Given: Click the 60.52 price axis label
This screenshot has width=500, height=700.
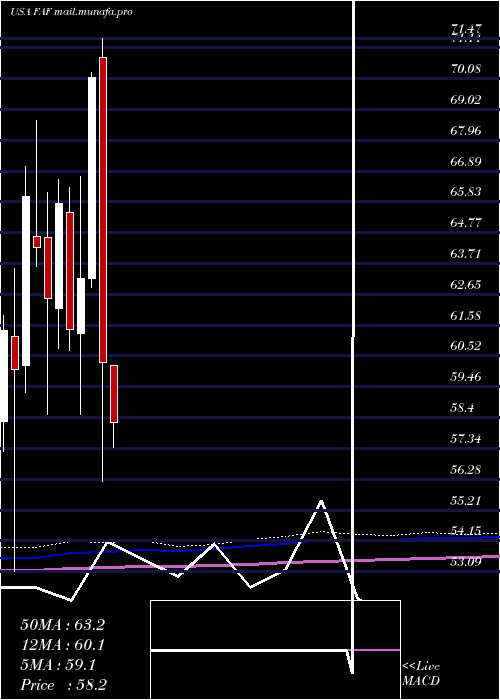Looking at the screenshot, I should (x=466, y=346).
